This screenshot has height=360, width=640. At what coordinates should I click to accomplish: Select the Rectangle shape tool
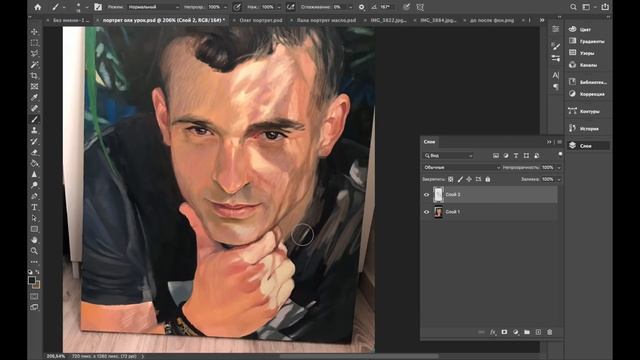tap(34, 229)
